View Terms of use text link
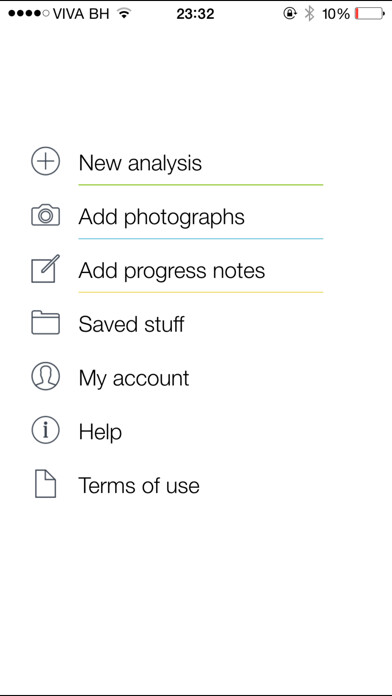 point(139,485)
